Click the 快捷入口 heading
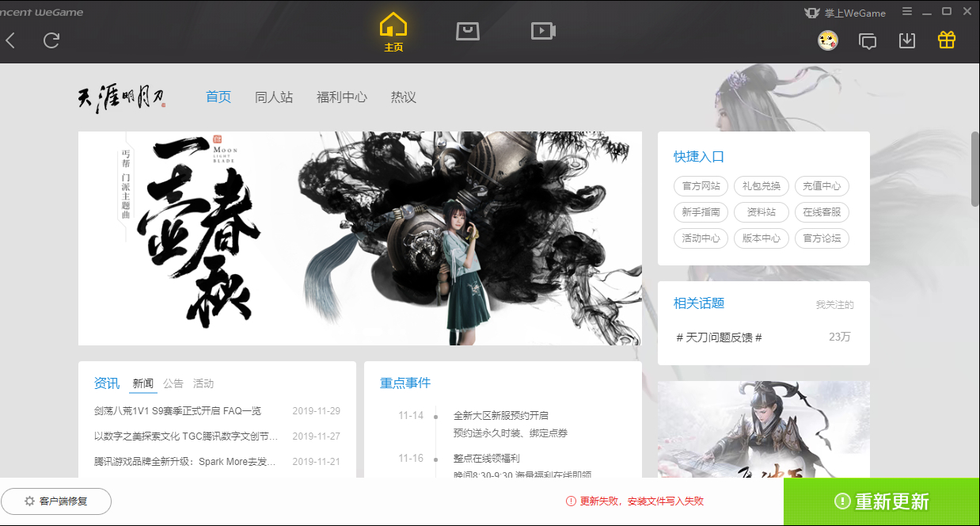The width and height of the screenshot is (980, 526). click(699, 157)
